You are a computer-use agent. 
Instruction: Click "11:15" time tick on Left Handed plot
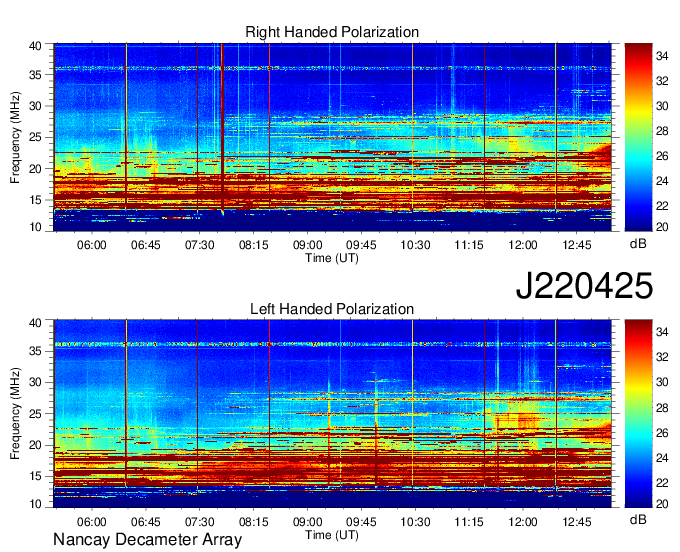pyautogui.click(x=469, y=522)
